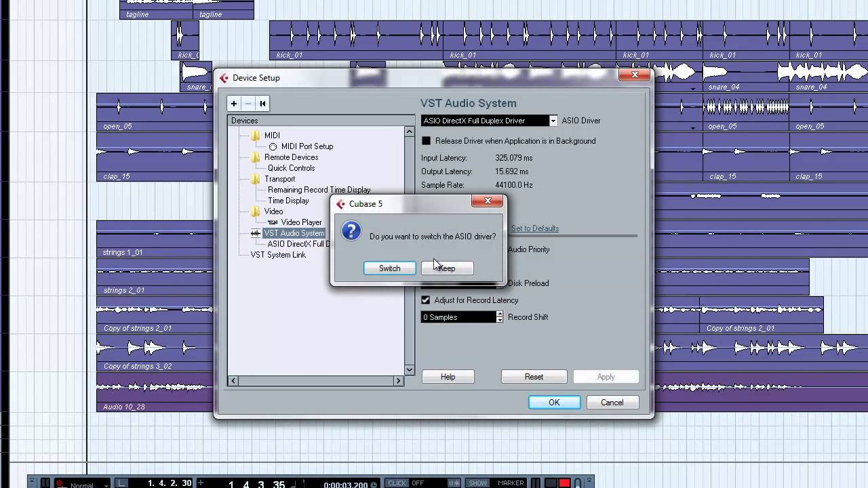Click the Reset button
Image resolution: width=868 pixels, height=488 pixels.
[x=534, y=377]
